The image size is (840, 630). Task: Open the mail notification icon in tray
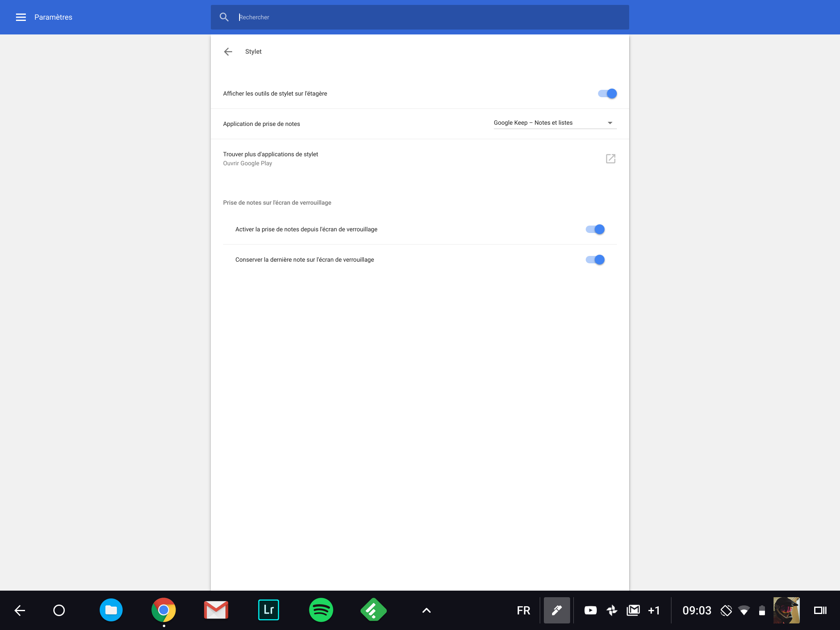point(633,610)
